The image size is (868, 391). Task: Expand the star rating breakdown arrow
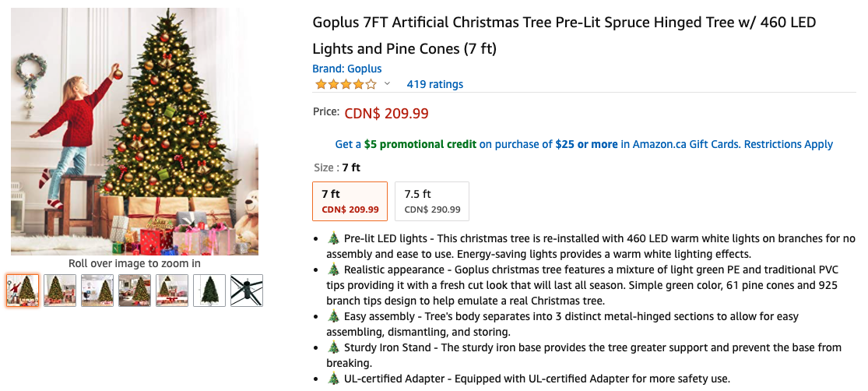tap(387, 84)
